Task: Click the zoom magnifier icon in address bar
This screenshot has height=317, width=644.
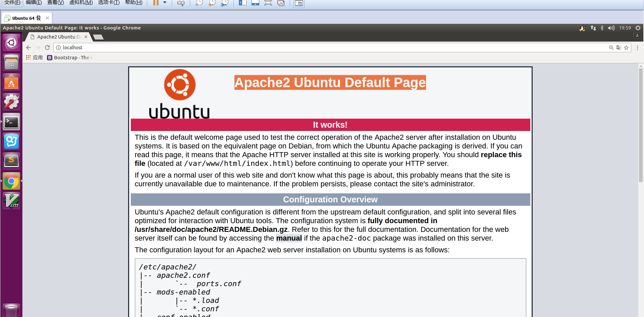Action: [x=611, y=48]
